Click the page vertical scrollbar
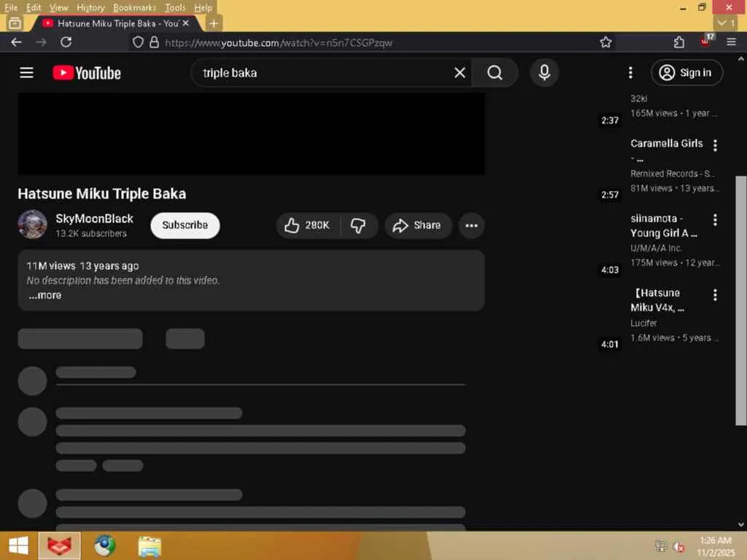Viewport: 747px width, 560px height. (741, 300)
